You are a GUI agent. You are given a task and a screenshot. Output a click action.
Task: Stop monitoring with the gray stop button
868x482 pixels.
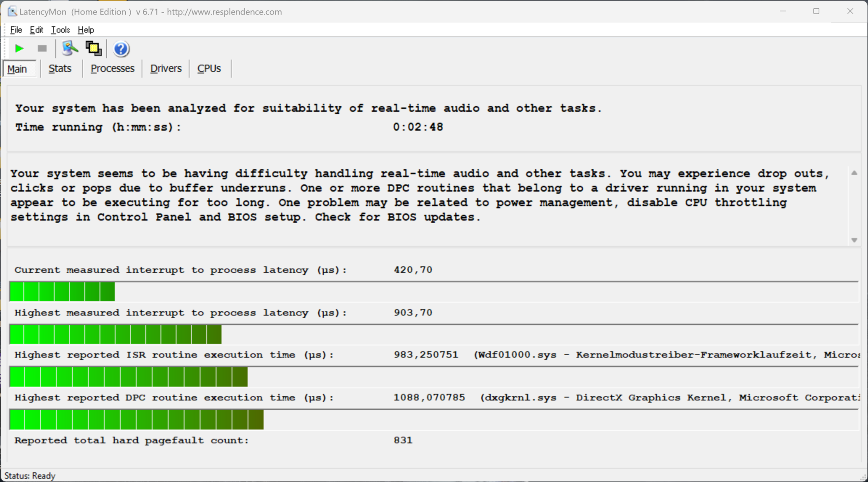click(42, 48)
